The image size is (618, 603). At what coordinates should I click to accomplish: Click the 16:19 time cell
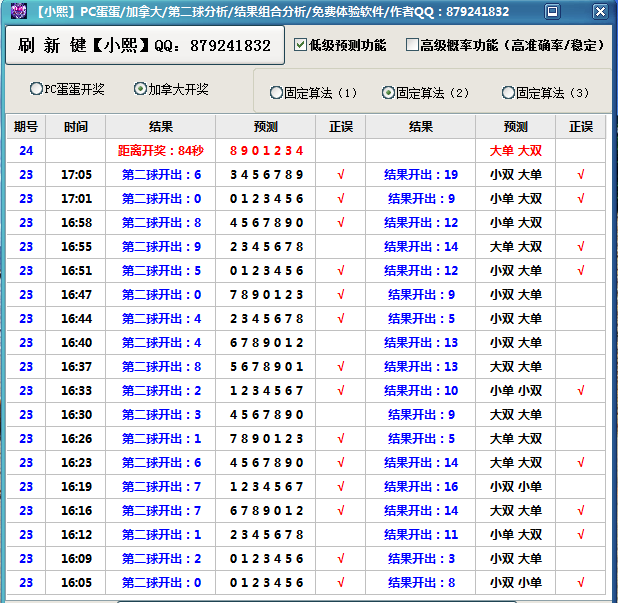click(76, 487)
